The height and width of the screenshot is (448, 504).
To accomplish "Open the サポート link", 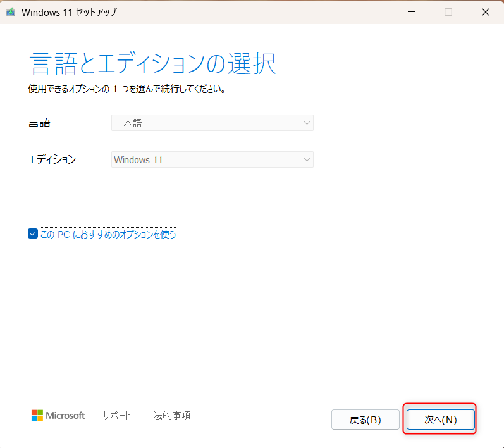I will [x=117, y=415].
